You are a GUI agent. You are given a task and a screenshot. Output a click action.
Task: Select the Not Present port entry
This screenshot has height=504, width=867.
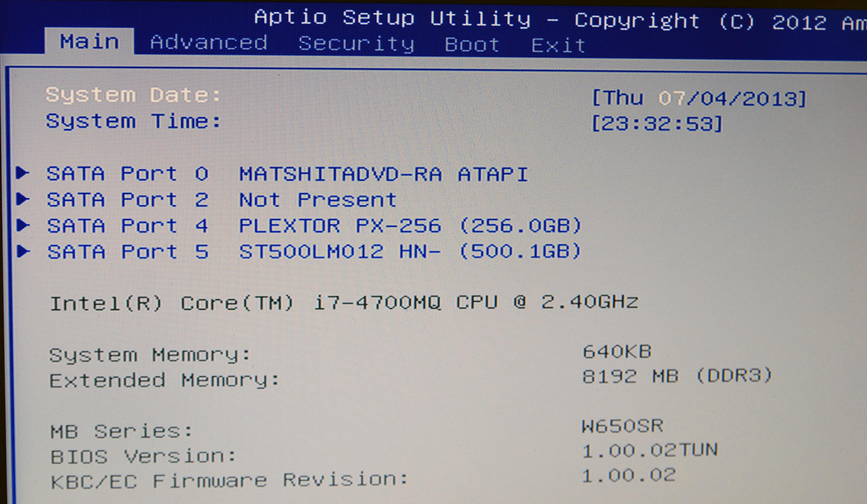318,200
